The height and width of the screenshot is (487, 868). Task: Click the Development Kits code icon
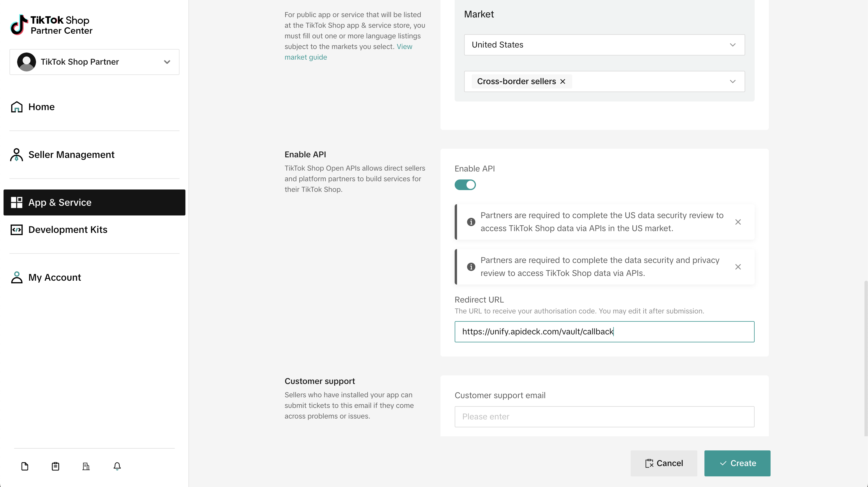(17, 230)
